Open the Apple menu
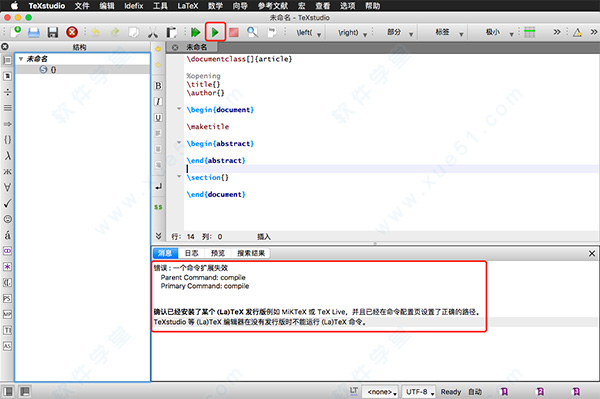Viewport: 600px width, 399px height. [14, 5]
